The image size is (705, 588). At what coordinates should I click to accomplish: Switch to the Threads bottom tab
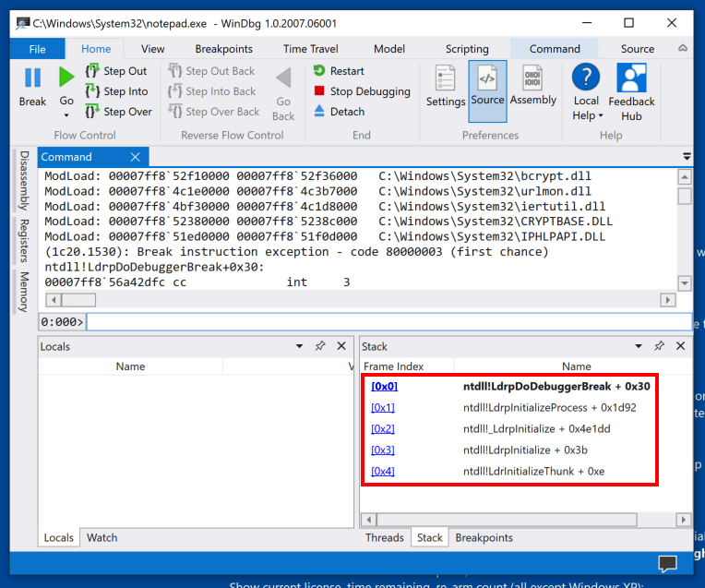pyautogui.click(x=385, y=537)
